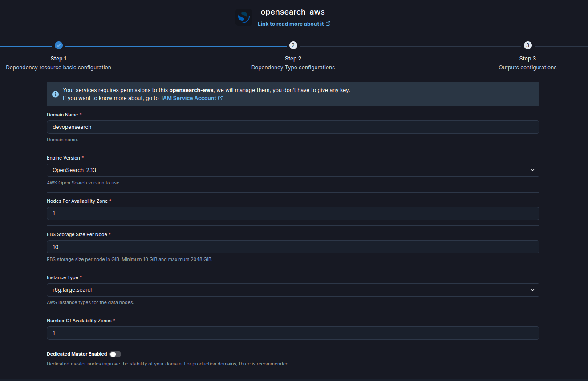Click the EBS Storage Size Per Node field
Screen dimensions: 588x381
pyautogui.click(x=293, y=247)
